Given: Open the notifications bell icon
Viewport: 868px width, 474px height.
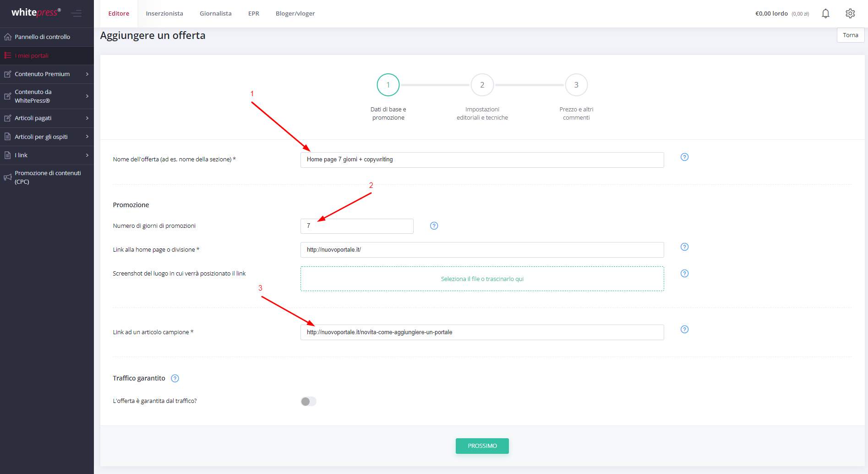Looking at the screenshot, I should point(825,14).
